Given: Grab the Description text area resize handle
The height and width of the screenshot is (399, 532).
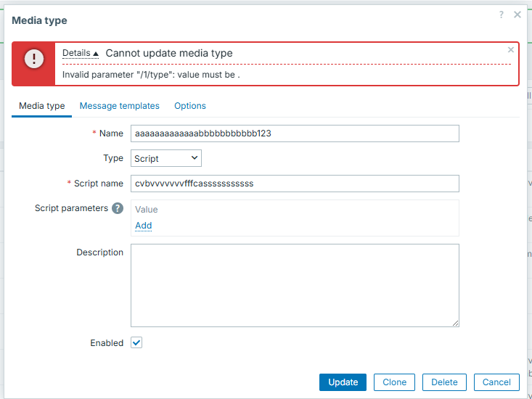Looking at the screenshot, I should (455, 323).
